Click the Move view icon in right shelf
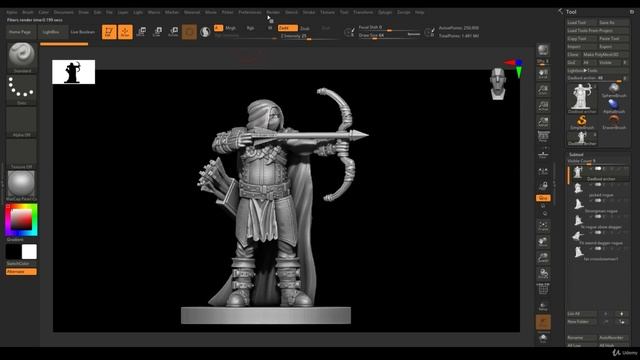 click(x=543, y=242)
